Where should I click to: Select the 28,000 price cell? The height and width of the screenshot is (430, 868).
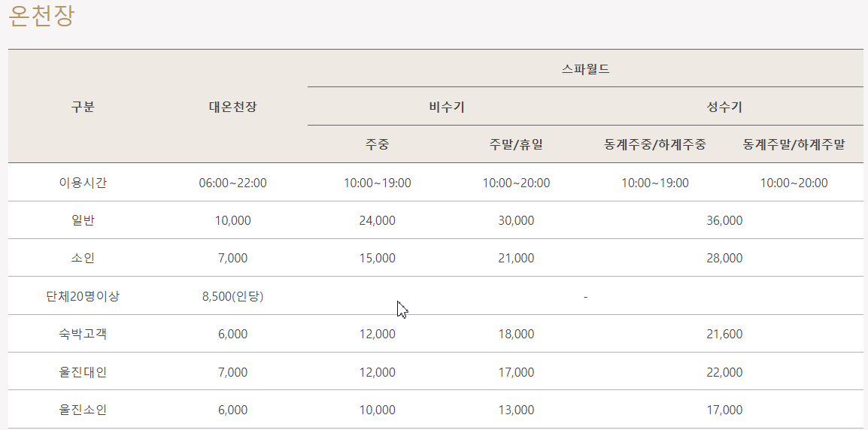[724, 259]
